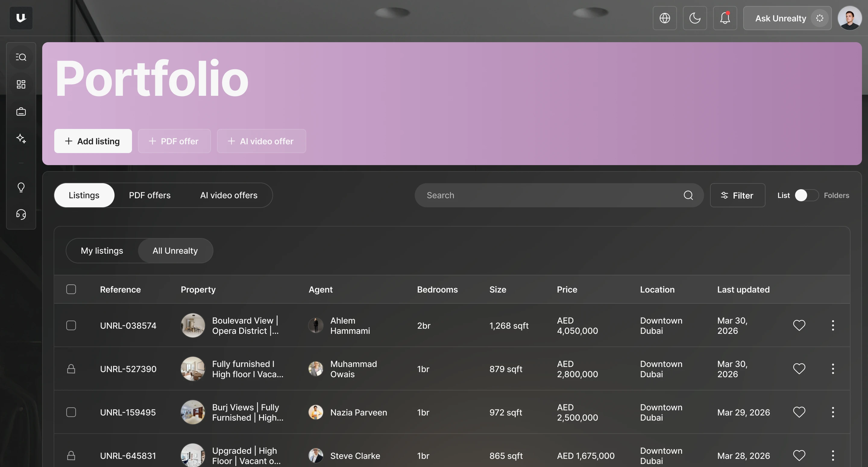Screen dimensions: 868x467
Task: Favorite listing UNRL-038574 with heart icon
Action: pos(799,325)
